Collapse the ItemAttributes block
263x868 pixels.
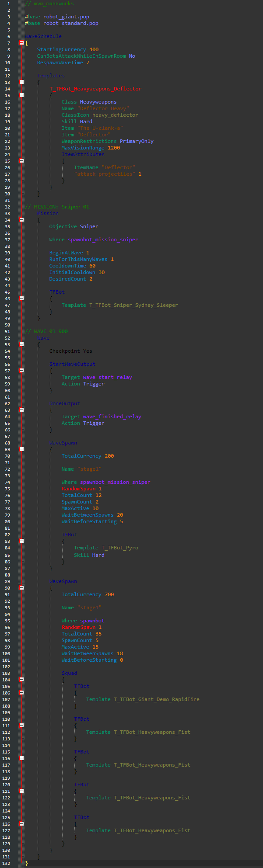click(x=21, y=161)
